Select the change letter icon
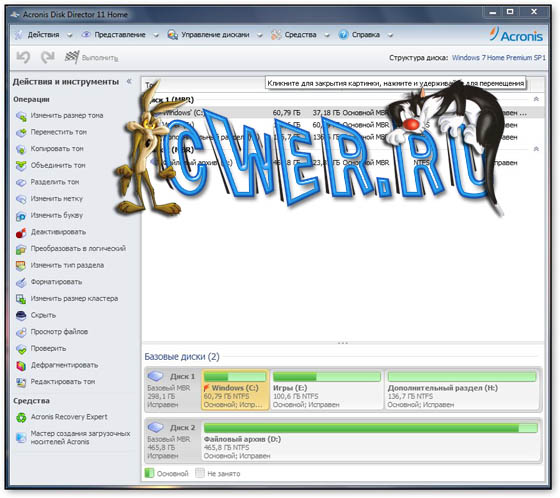This screenshot has height=498, width=560. pos(21,216)
